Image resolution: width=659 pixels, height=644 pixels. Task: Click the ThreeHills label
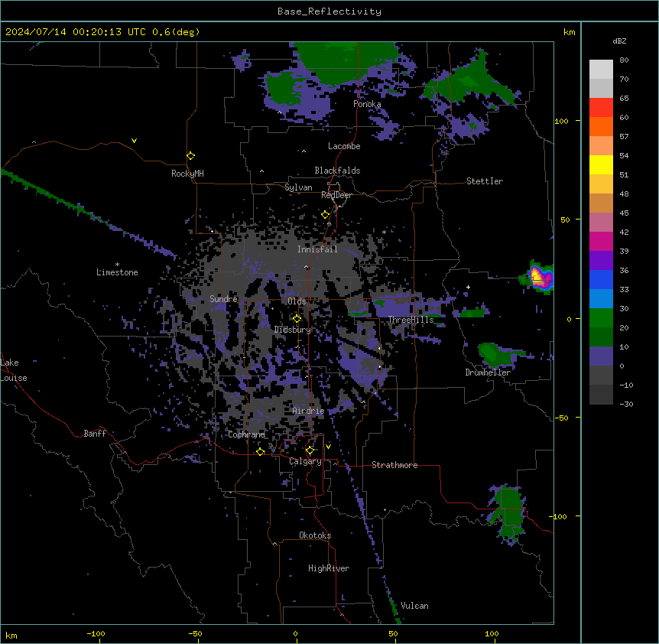tap(411, 320)
